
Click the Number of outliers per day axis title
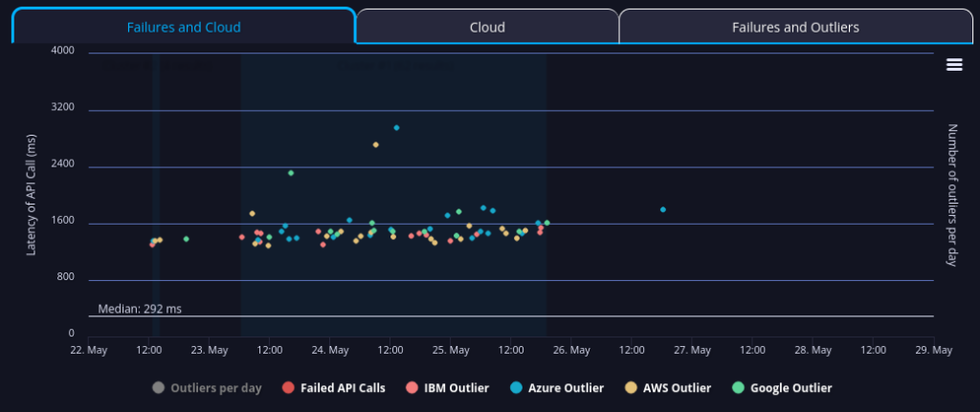pos(952,195)
